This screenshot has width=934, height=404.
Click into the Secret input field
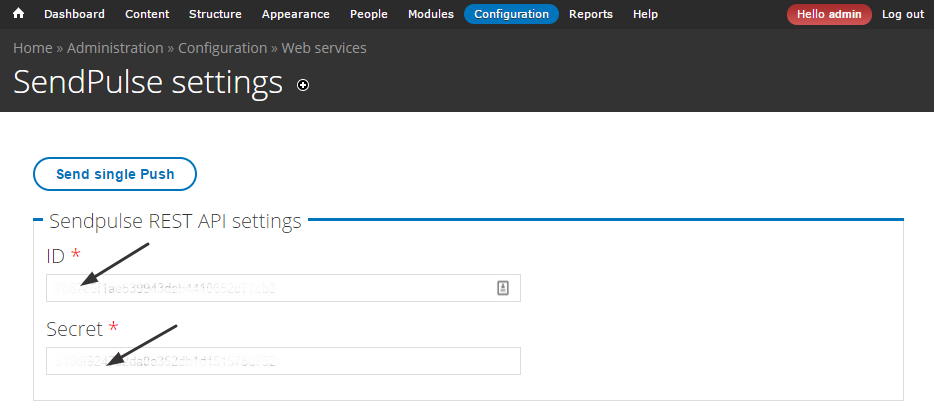pos(283,361)
